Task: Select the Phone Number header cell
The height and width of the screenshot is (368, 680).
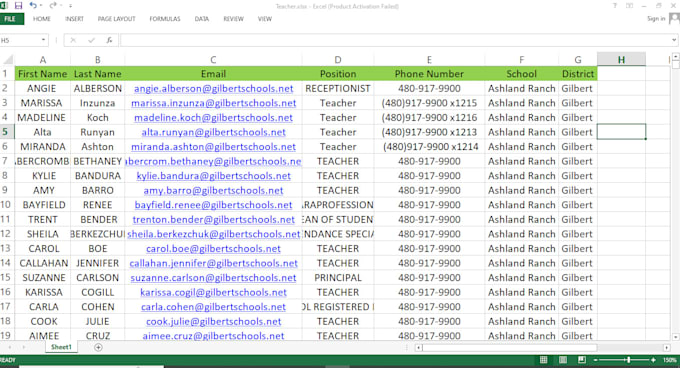Action: coord(429,74)
